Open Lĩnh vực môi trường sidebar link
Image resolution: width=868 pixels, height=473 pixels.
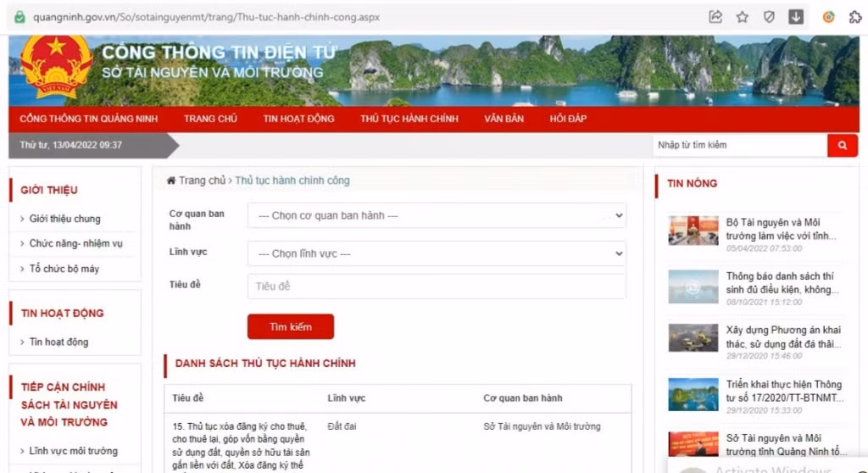pyautogui.click(x=73, y=451)
